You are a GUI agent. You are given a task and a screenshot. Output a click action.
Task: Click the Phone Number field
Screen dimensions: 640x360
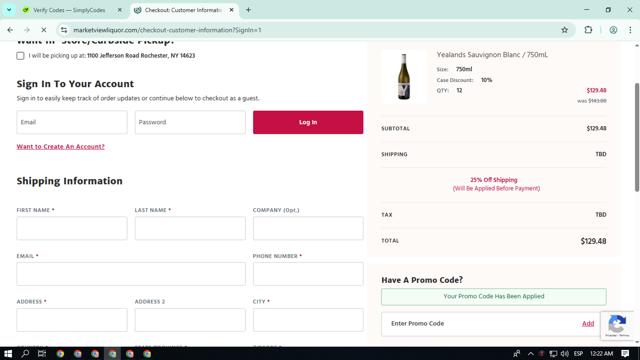308,274
